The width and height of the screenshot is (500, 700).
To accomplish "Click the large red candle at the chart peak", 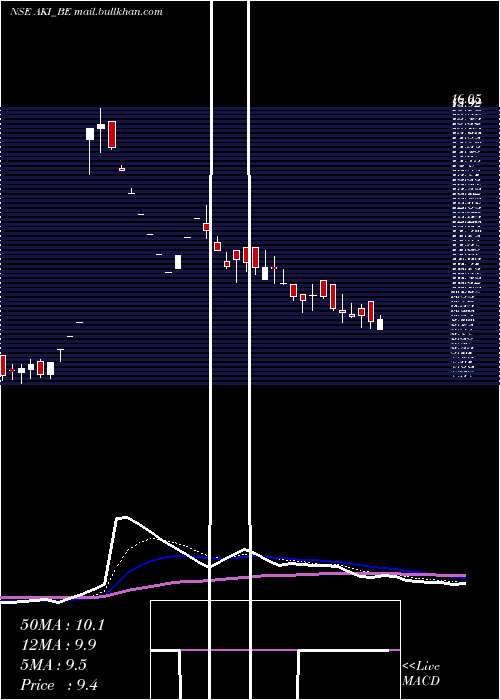I will tap(112, 134).
